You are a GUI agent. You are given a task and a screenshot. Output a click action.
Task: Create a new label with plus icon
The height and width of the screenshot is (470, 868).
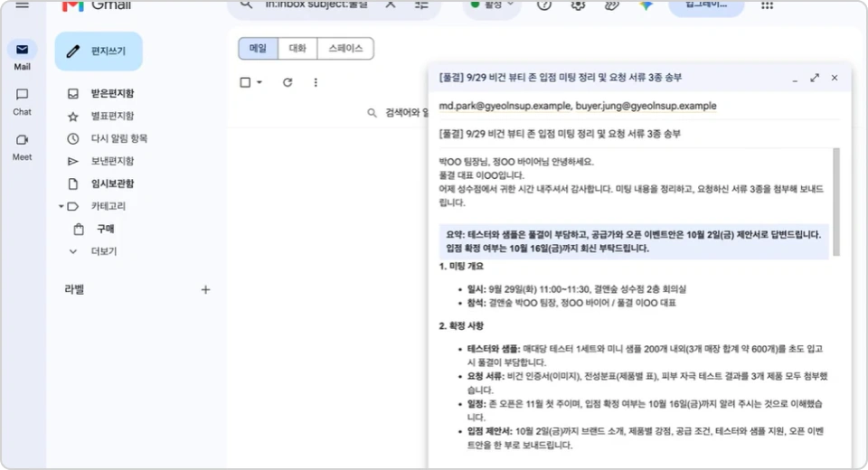click(205, 289)
